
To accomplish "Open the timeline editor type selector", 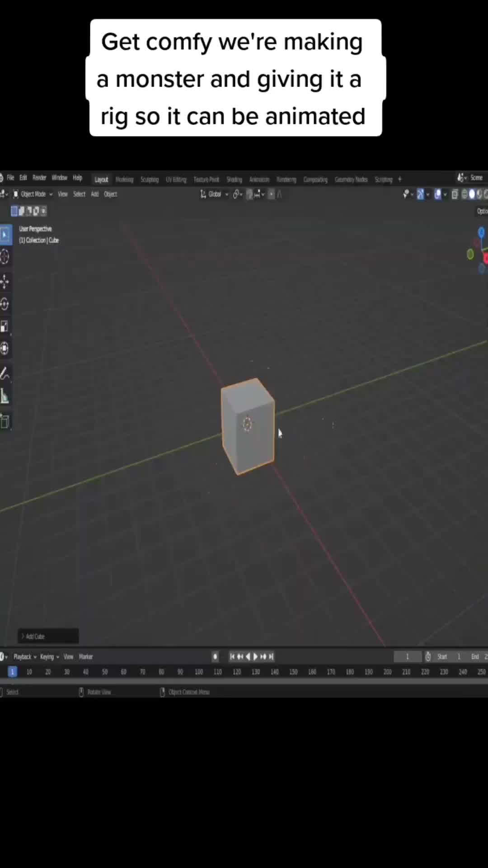I will point(4,656).
